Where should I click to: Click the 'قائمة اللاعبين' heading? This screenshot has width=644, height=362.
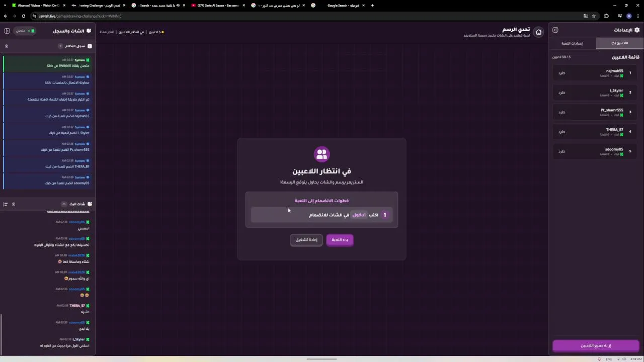coord(625,57)
